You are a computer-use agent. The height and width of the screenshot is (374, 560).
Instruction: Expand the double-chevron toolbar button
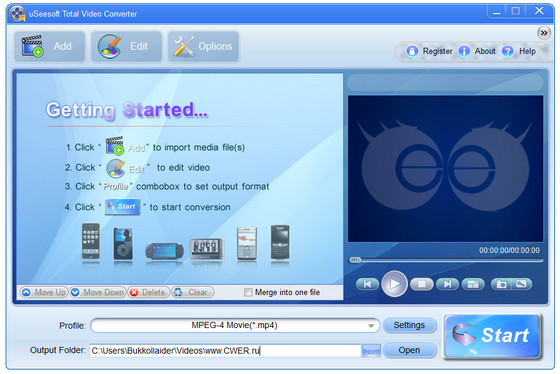click(544, 33)
